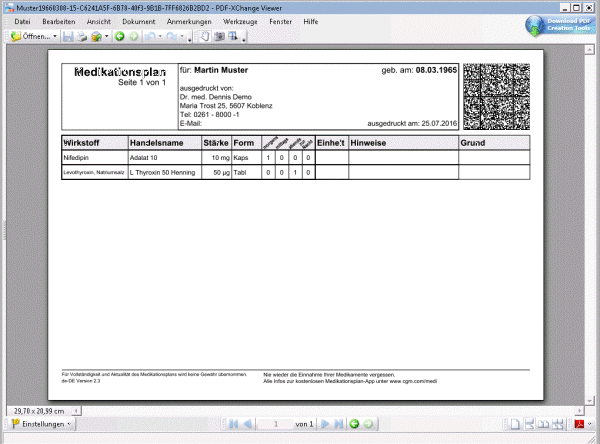This screenshot has width=600, height=444.
Task: Open the Werkzeuge menu
Action: click(240, 22)
